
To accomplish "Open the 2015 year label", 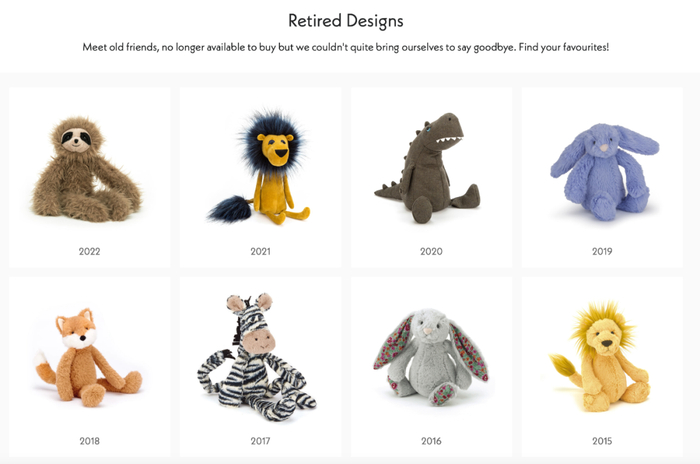I will coord(602,441).
